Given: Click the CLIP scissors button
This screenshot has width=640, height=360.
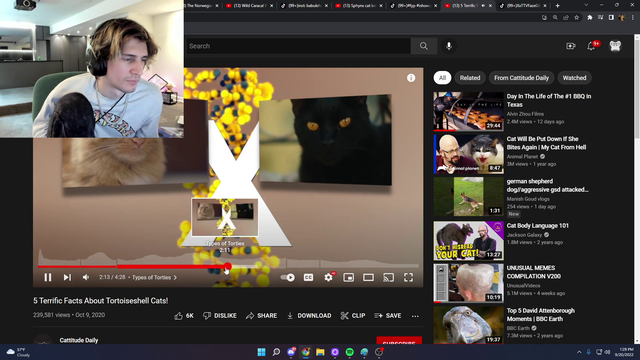Looking at the screenshot, I should point(353,316).
